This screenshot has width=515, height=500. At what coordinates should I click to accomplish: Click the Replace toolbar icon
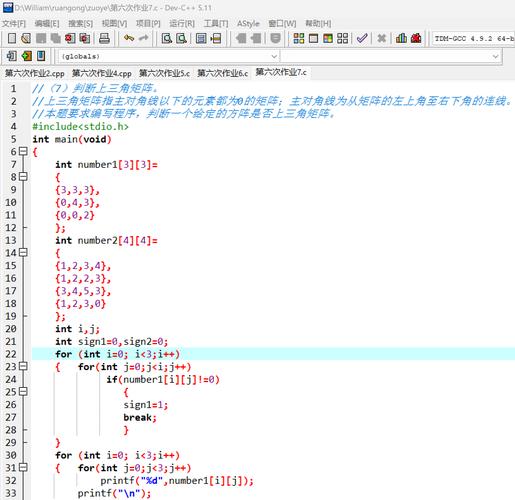181,38
